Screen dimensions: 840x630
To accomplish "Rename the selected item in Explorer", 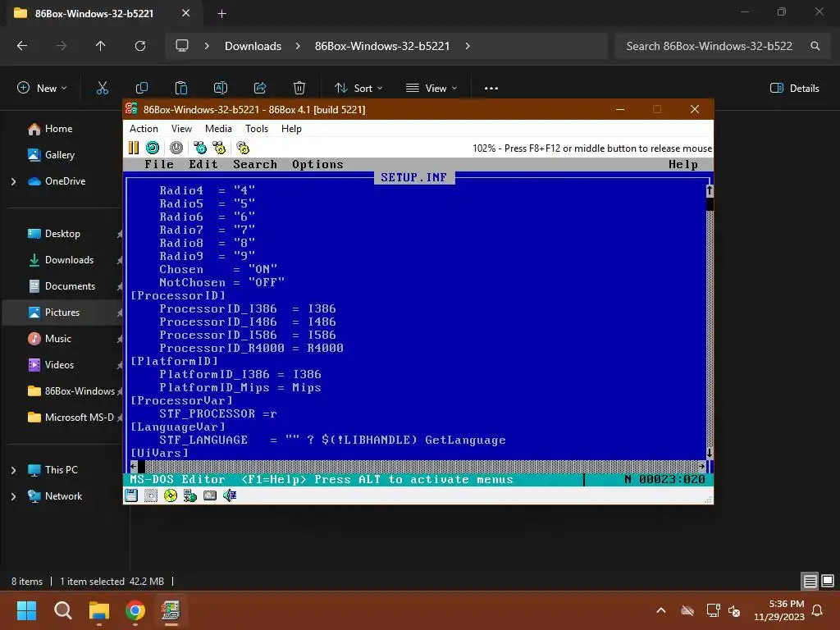I will pos(221,89).
